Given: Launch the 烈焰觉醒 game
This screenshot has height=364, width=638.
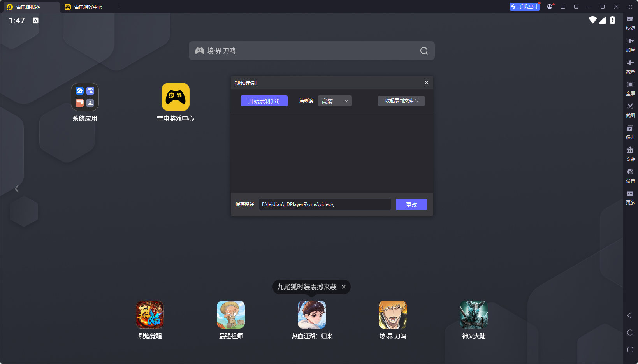Looking at the screenshot, I should pyautogui.click(x=150, y=315).
